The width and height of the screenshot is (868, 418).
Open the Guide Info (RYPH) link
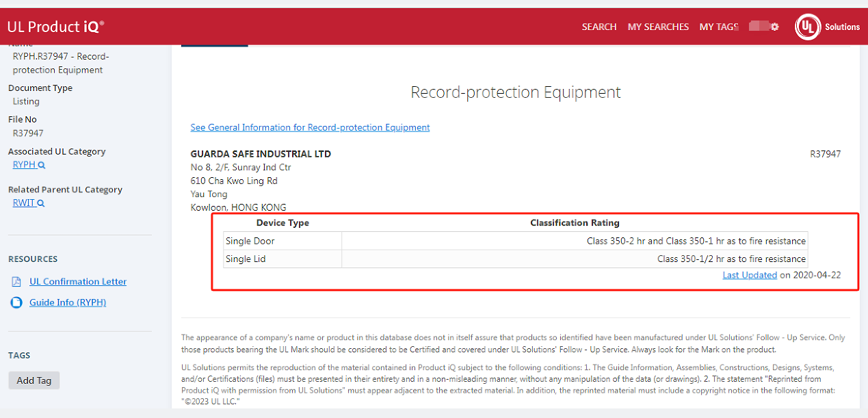(68, 302)
